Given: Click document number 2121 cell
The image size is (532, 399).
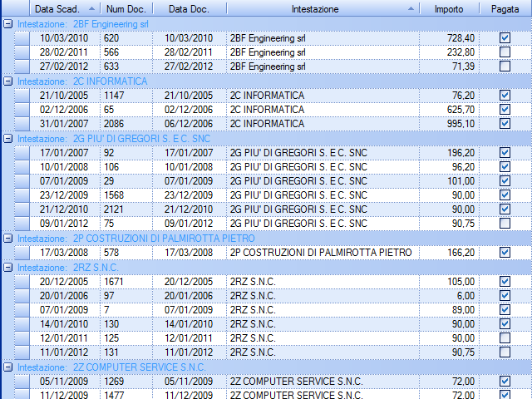Looking at the screenshot, I should click(126, 209).
